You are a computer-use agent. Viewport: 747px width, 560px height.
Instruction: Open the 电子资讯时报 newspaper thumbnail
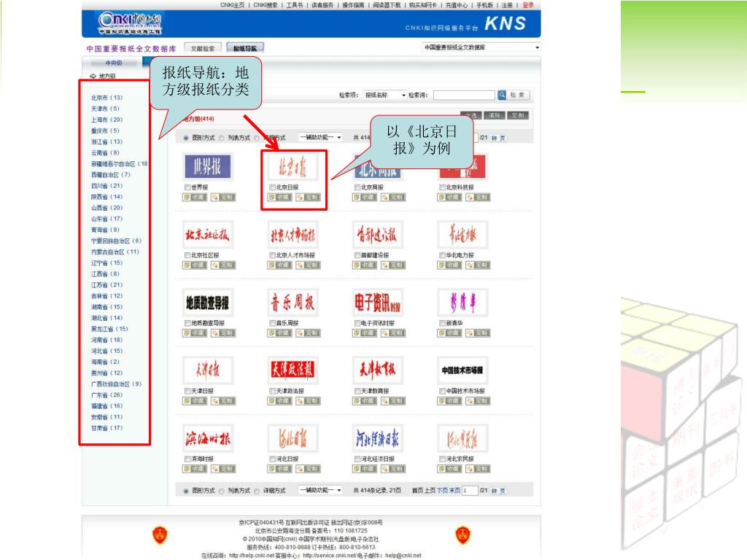377,302
